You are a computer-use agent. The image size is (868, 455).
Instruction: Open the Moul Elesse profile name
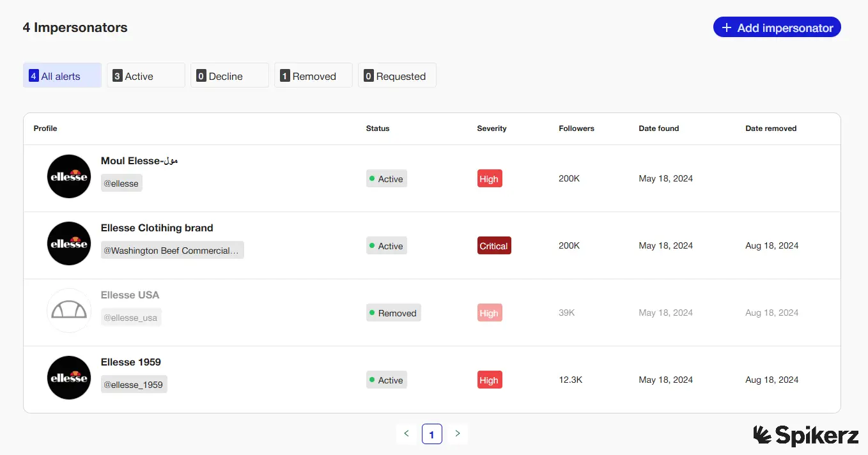click(139, 160)
